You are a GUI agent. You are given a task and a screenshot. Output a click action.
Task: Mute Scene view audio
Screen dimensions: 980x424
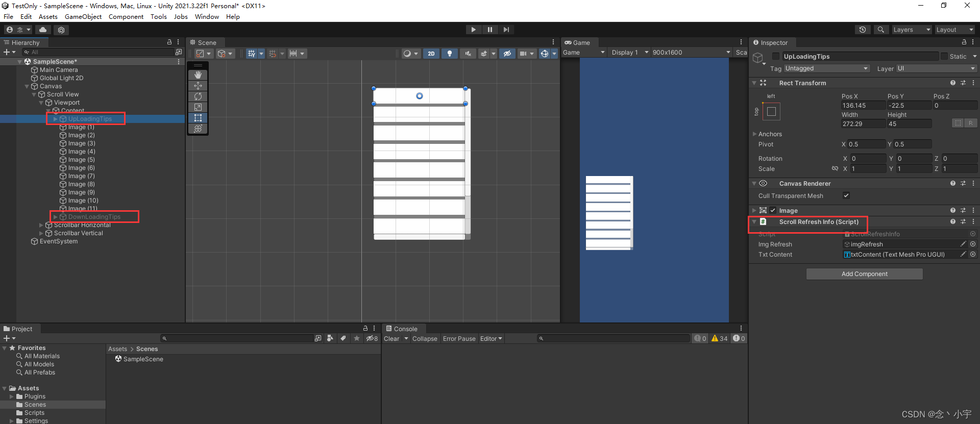pos(468,54)
